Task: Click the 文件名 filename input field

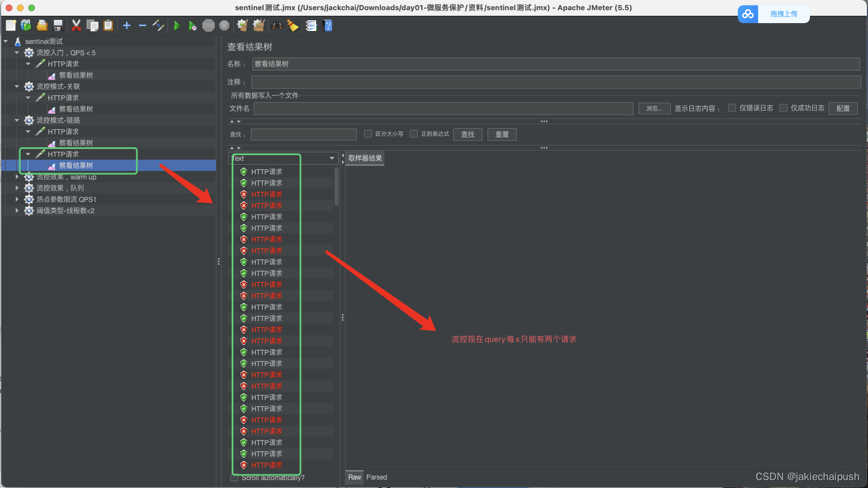Action: click(x=444, y=108)
